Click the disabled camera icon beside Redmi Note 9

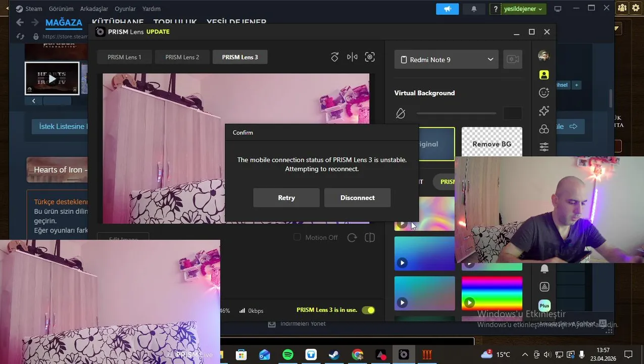513,59
